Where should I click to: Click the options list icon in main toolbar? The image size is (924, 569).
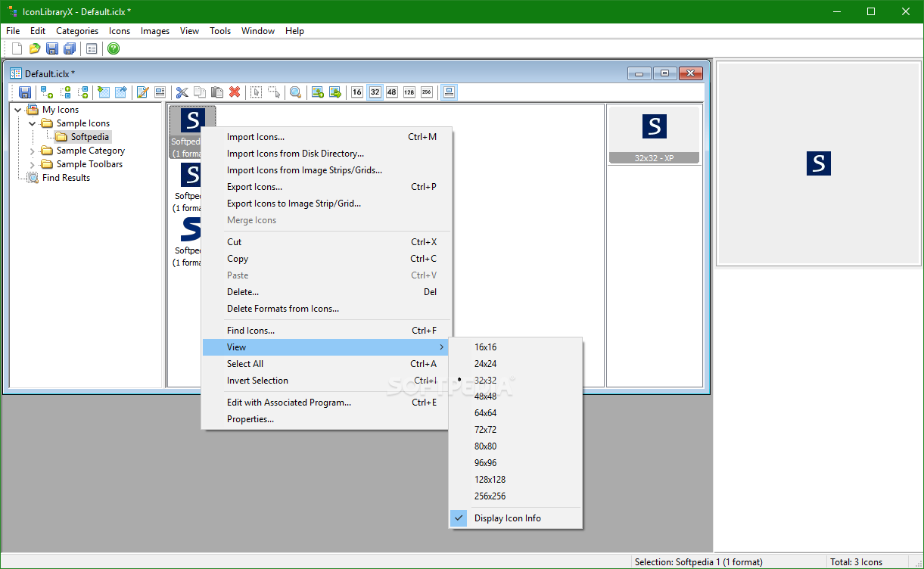pos(92,48)
